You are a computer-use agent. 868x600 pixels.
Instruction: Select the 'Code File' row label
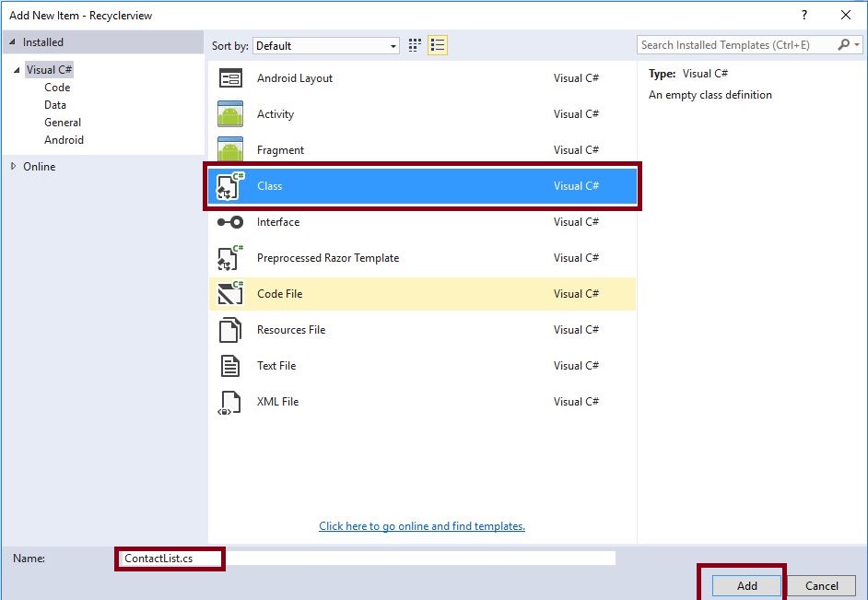(x=279, y=294)
